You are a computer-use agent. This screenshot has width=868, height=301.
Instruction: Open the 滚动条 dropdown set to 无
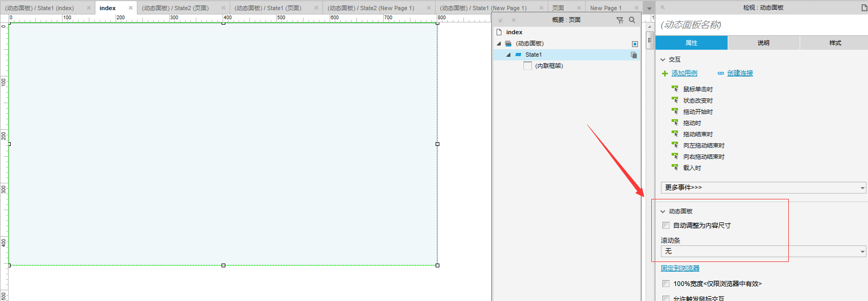tap(764, 251)
